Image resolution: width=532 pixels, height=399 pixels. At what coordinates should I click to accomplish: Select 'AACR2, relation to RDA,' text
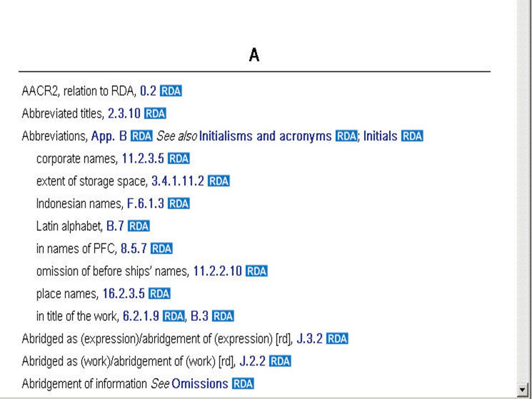point(79,91)
